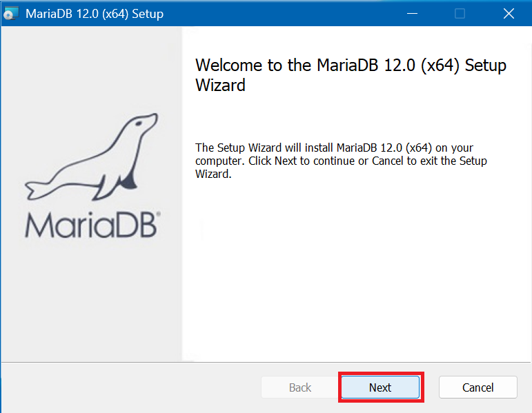Click the registered trademark symbol beside MariaDB
The width and height of the screenshot is (532, 413).
pyautogui.click(x=158, y=215)
